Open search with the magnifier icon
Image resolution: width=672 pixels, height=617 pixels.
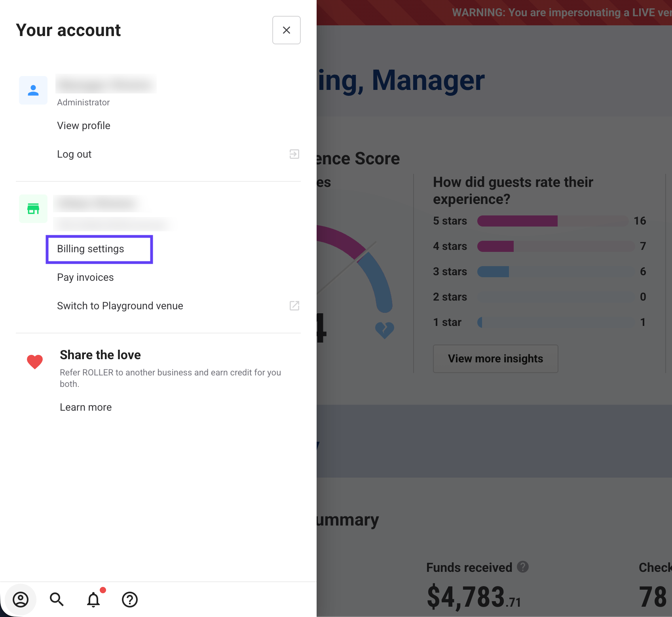[57, 599]
